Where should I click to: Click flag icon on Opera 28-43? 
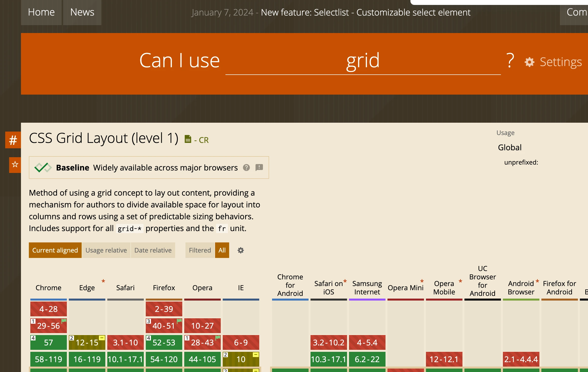pos(218,338)
